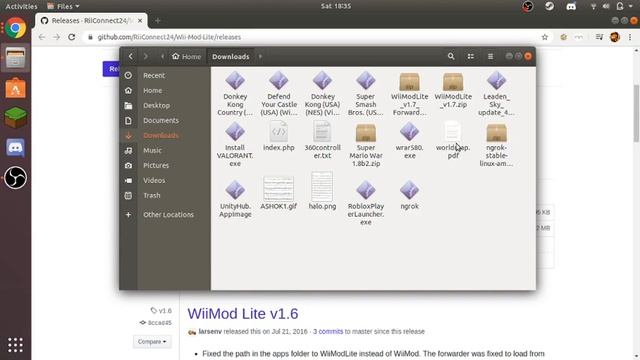Select the 360controller.txt file
Screen dimensions: 640x360
(x=322, y=140)
